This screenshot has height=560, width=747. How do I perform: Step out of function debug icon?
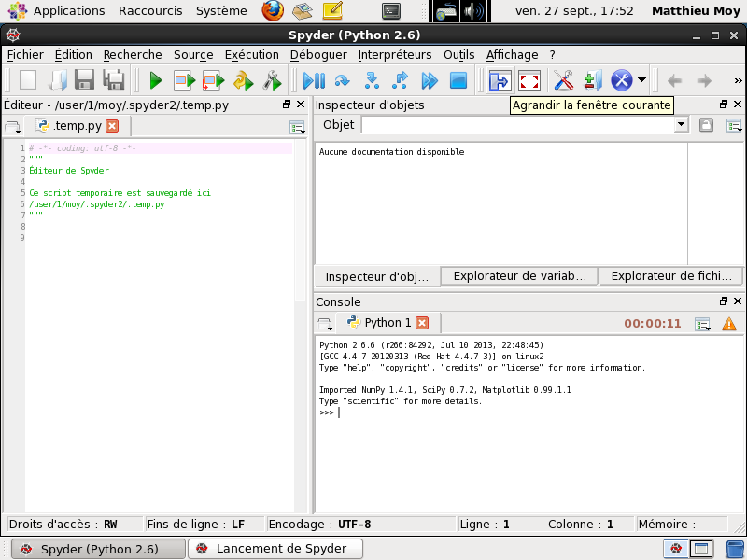point(401,80)
